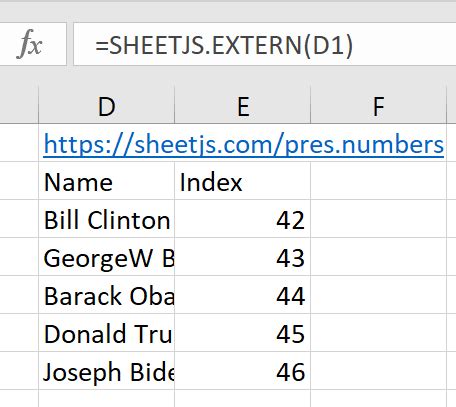This screenshot has width=456, height=407.
Task: Click the Barack Obama name cell
Action: click(107, 295)
